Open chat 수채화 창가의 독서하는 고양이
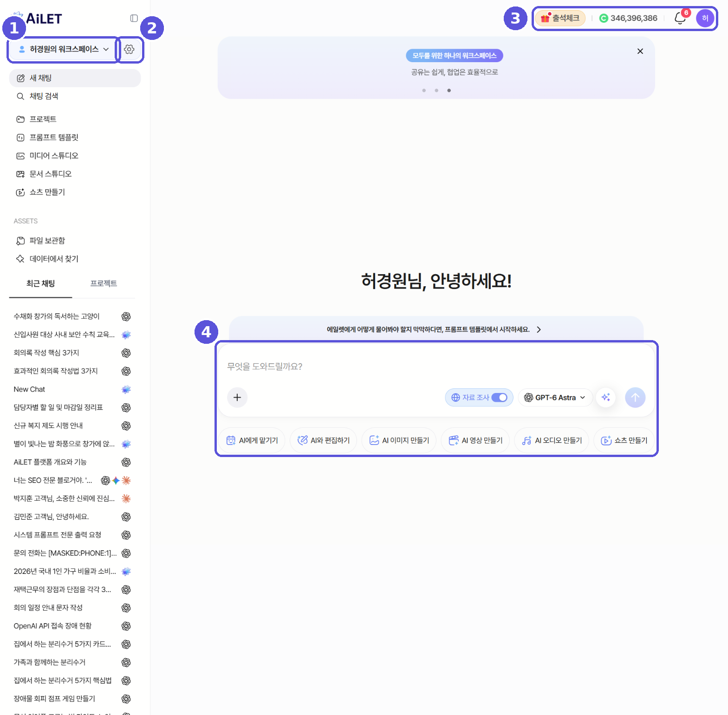 pos(72,316)
